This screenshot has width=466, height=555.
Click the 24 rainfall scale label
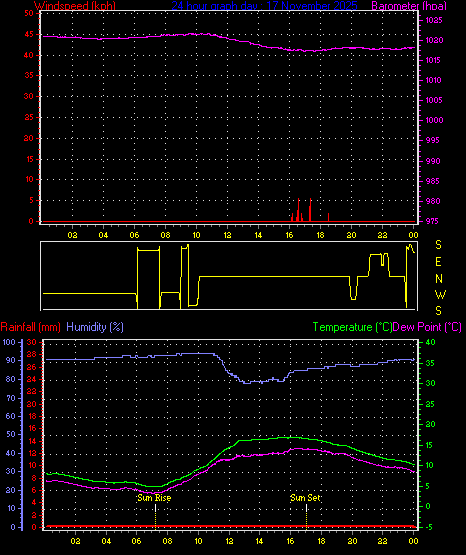tap(32, 379)
